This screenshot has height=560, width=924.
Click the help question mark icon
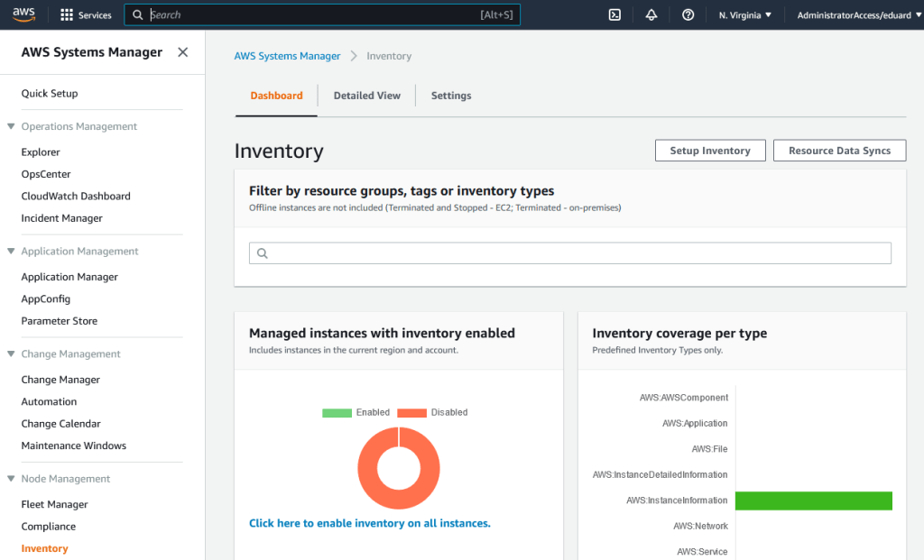[x=688, y=15]
